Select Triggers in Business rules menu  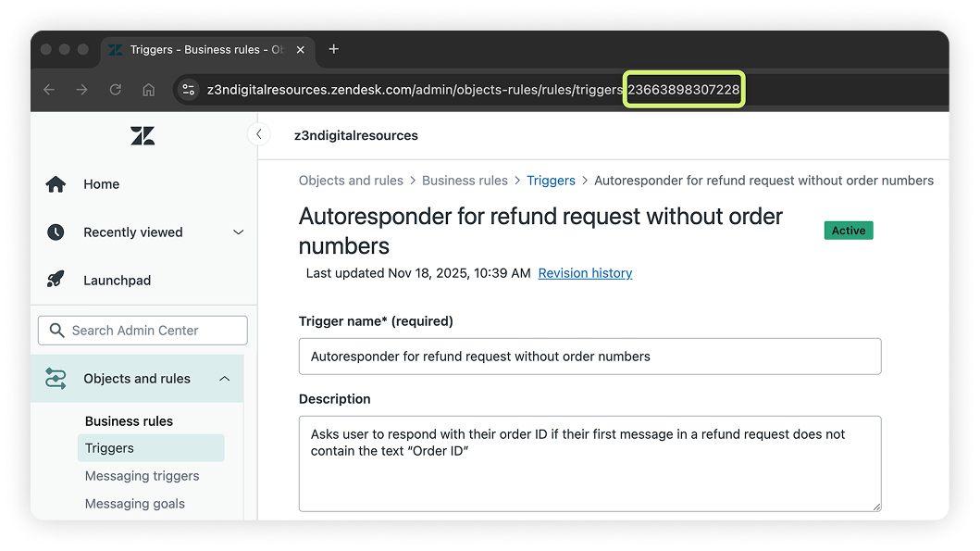click(109, 448)
